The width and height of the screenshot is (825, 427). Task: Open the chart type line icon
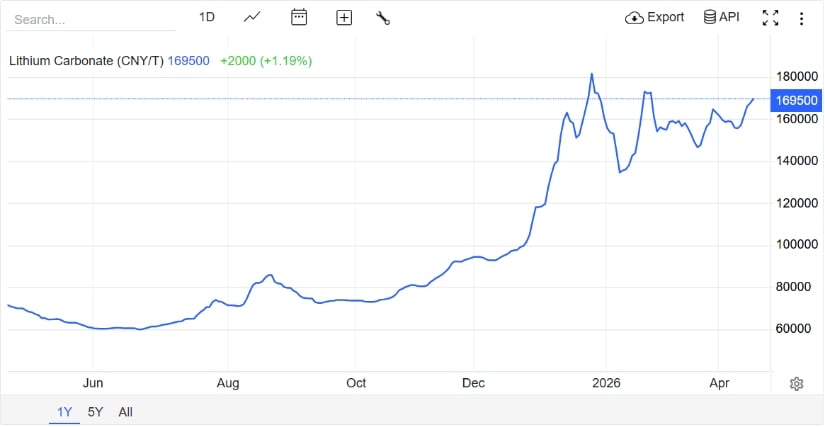252,17
